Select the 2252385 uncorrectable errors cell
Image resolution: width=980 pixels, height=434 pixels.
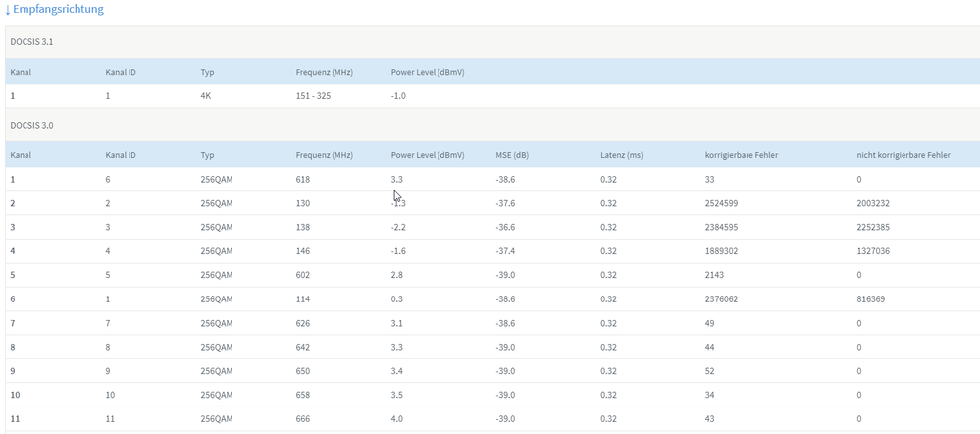[876, 227]
